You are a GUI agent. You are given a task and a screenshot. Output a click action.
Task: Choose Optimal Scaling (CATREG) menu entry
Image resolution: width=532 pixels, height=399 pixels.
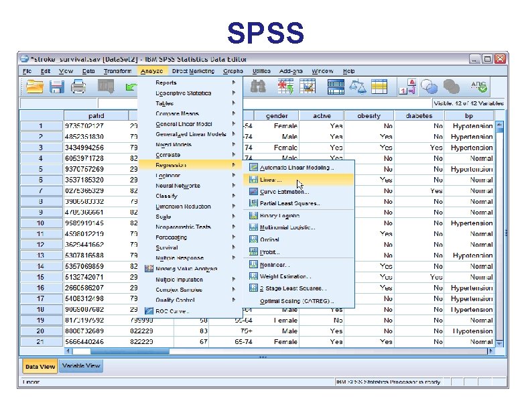pyautogui.click(x=299, y=301)
